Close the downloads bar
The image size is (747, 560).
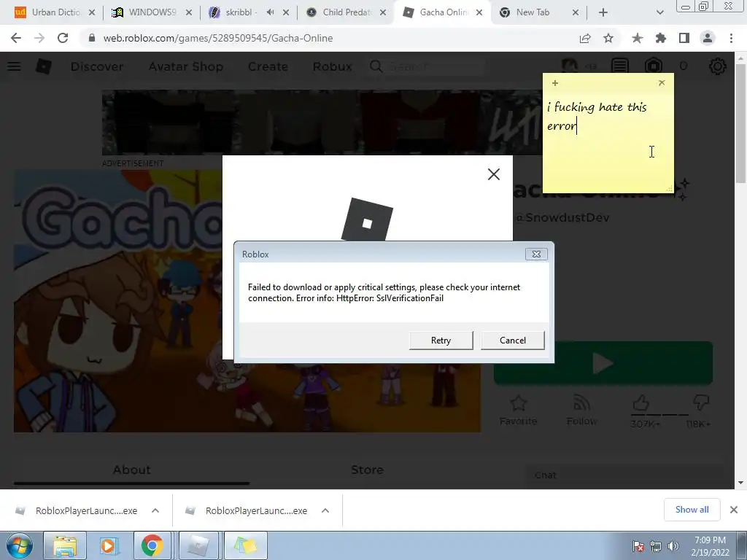tap(734, 510)
